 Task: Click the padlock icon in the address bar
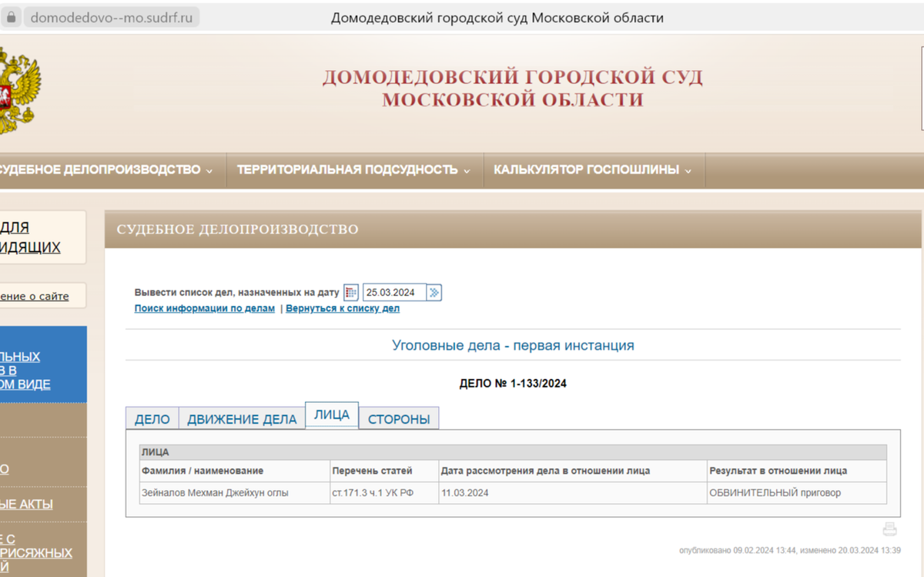10,15
